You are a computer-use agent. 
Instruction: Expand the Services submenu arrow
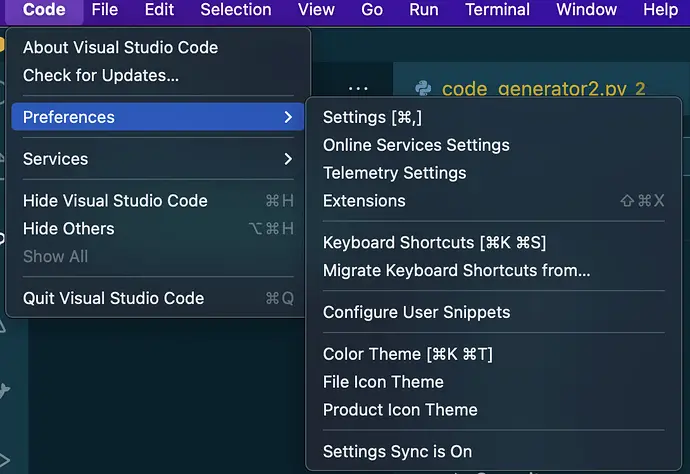(288, 159)
